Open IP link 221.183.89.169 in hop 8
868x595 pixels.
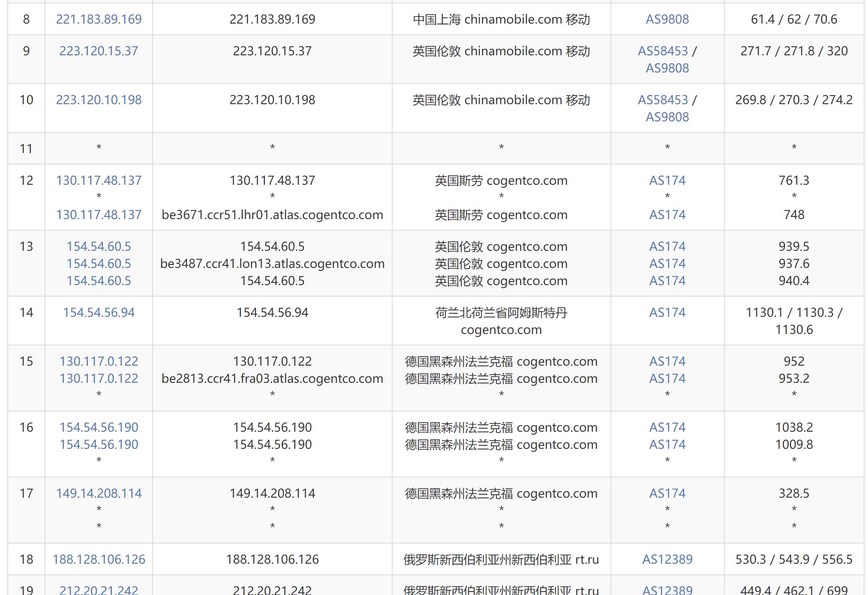click(99, 19)
